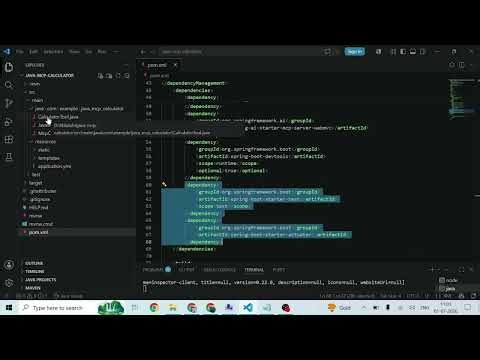Expand the Maven section
Viewport: 480px width, 360px height.
(33, 288)
